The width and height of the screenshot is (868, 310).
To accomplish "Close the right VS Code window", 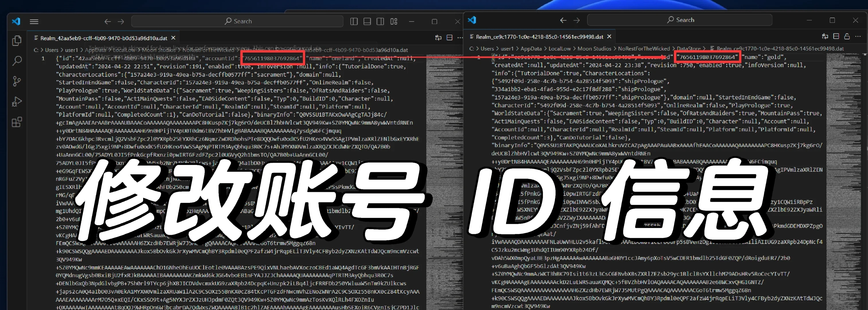I will tap(856, 20).
